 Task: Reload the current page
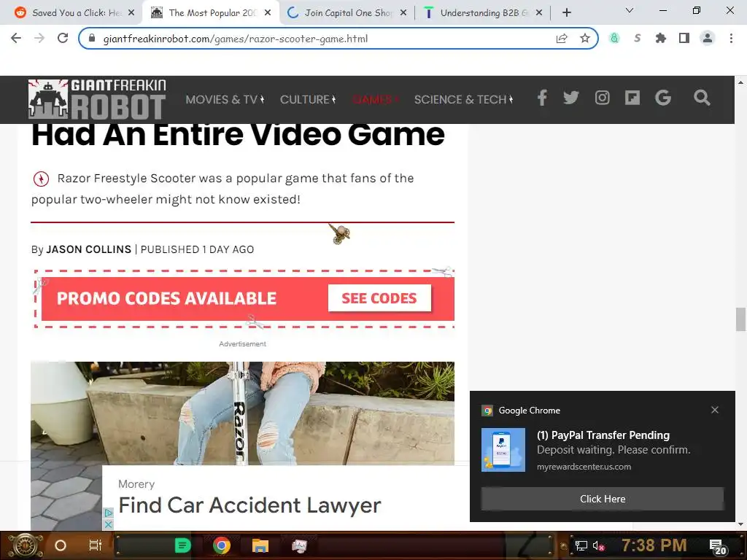pos(63,38)
